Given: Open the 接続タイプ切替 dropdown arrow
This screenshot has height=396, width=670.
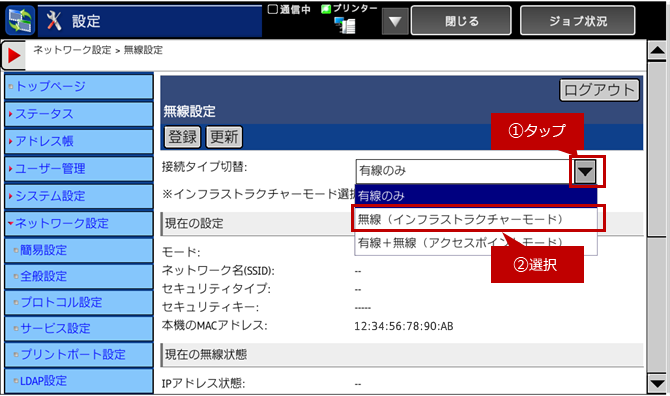Looking at the screenshot, I should (585, 171).
